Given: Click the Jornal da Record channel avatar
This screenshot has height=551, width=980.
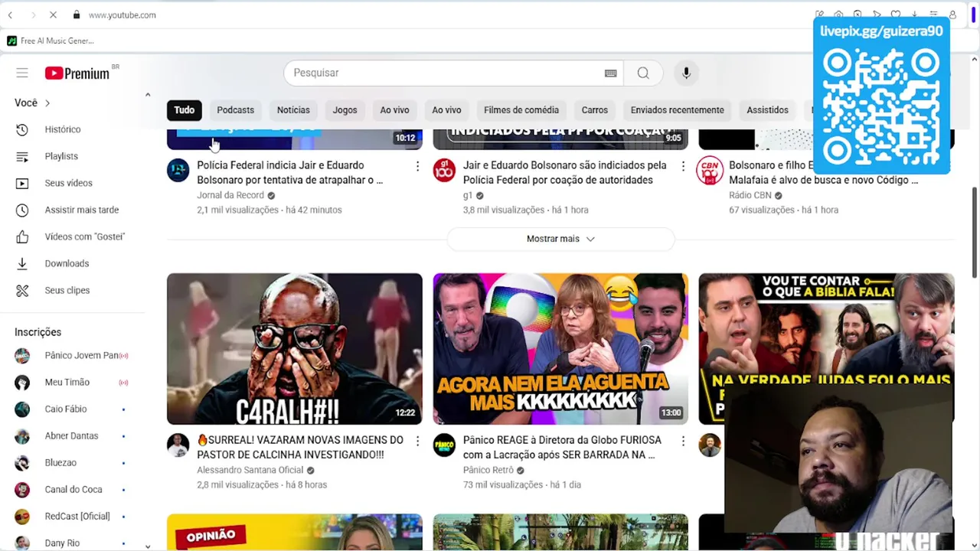Looking at the screenshot, I should (x=178, y=170).
